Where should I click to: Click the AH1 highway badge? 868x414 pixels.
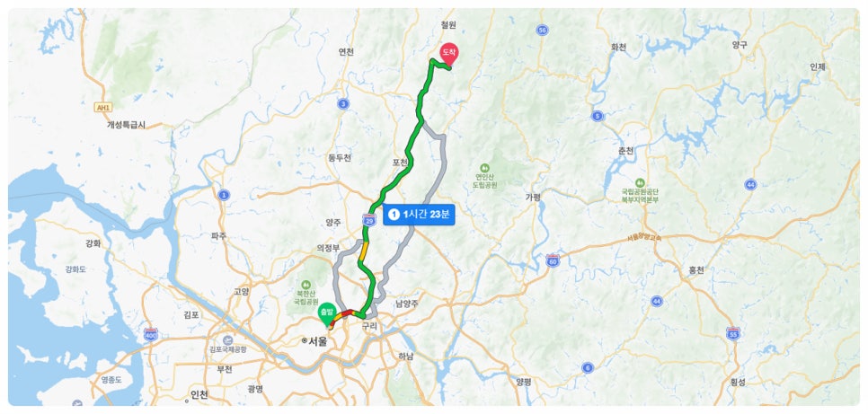click(103, 107)
